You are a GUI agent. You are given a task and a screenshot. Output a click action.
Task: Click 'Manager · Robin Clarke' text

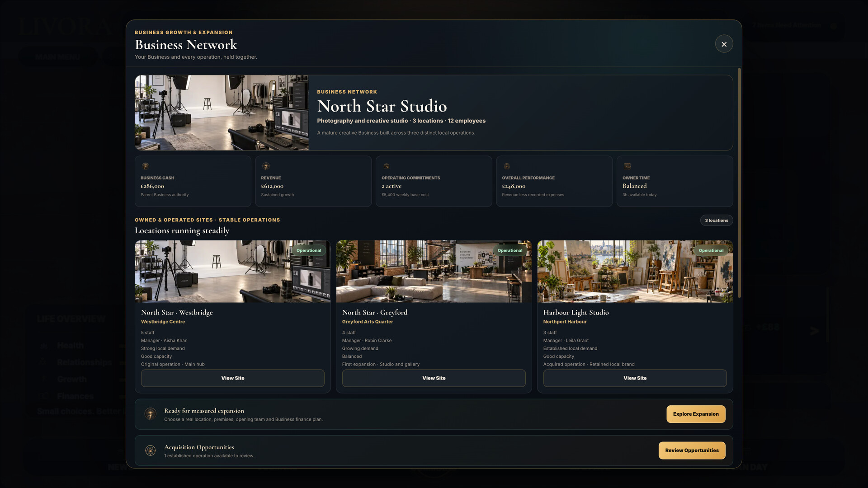coord(367,341)
